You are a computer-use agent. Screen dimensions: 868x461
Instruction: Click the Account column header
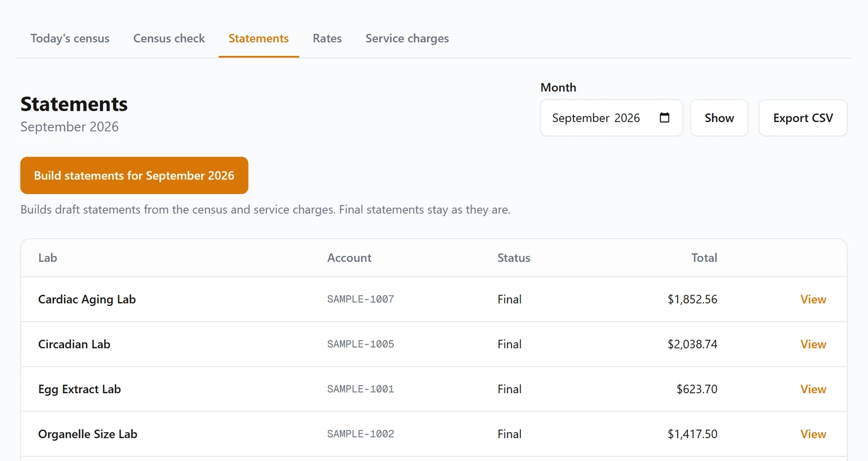349,258
